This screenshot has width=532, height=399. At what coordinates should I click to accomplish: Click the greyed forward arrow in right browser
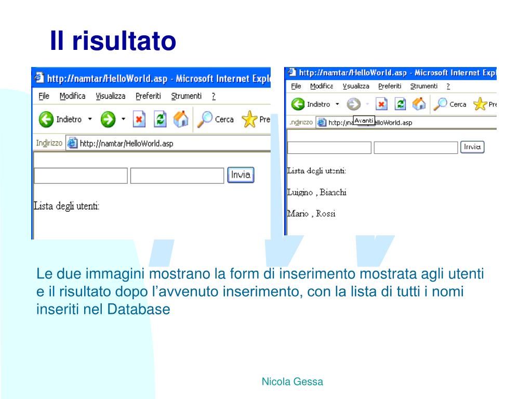[x=353, y=104]
